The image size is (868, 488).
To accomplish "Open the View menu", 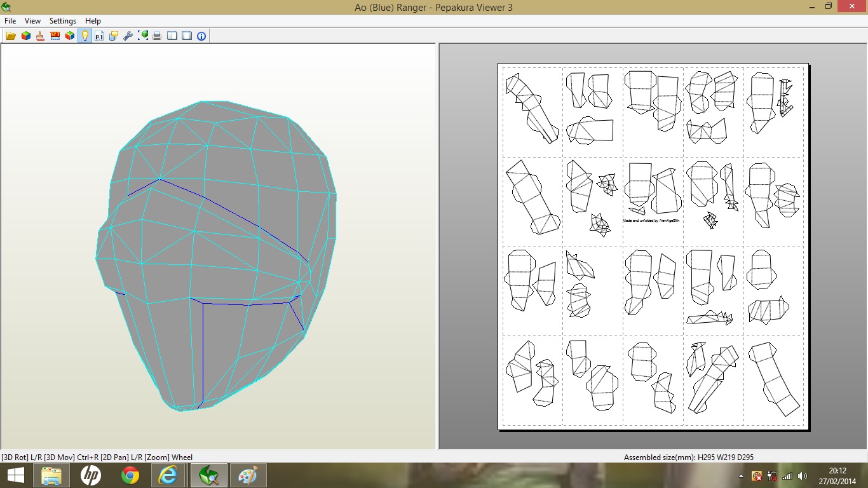I will coord(32,21).
